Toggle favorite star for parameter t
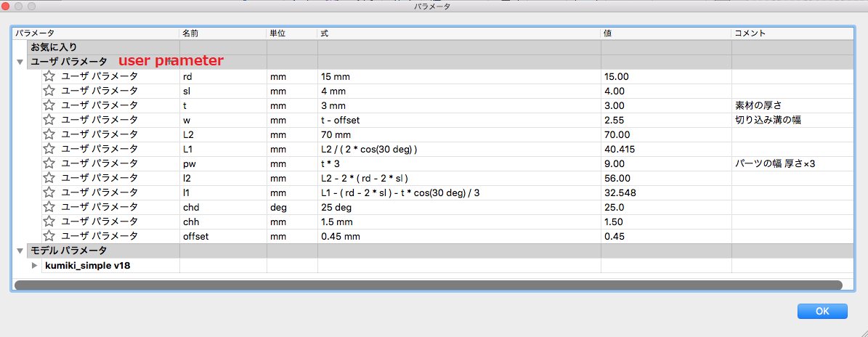Viewport: 868px width, 337px height. click(x=49, y=105)
